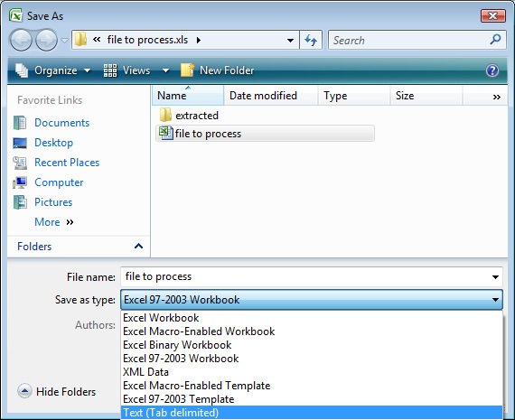Show More favorite links
This screenshot has width=515, height=420.
point(53,222)
